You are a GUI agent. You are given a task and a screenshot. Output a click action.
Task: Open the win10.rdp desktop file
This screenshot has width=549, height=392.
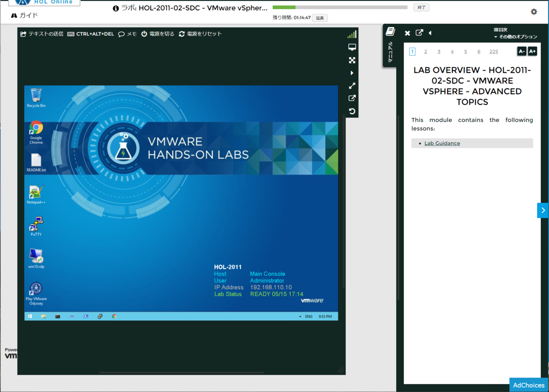[36, 258]
